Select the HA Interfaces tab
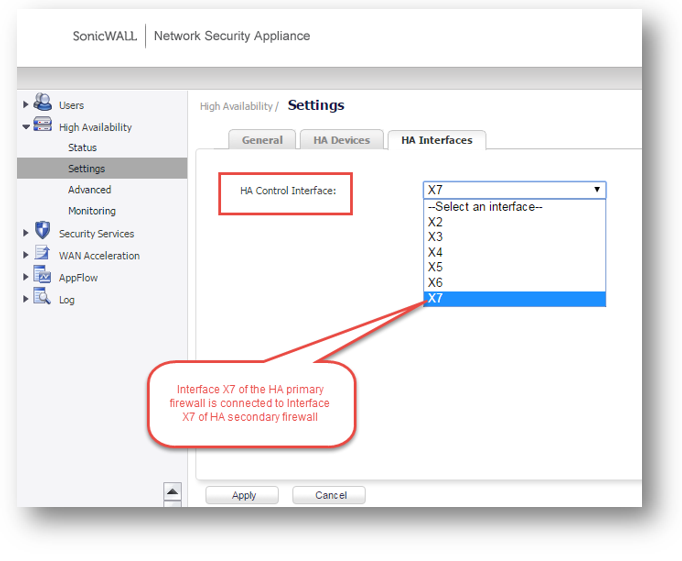The image size is (682, 561). pyautogui.click(x=436, y=140)
